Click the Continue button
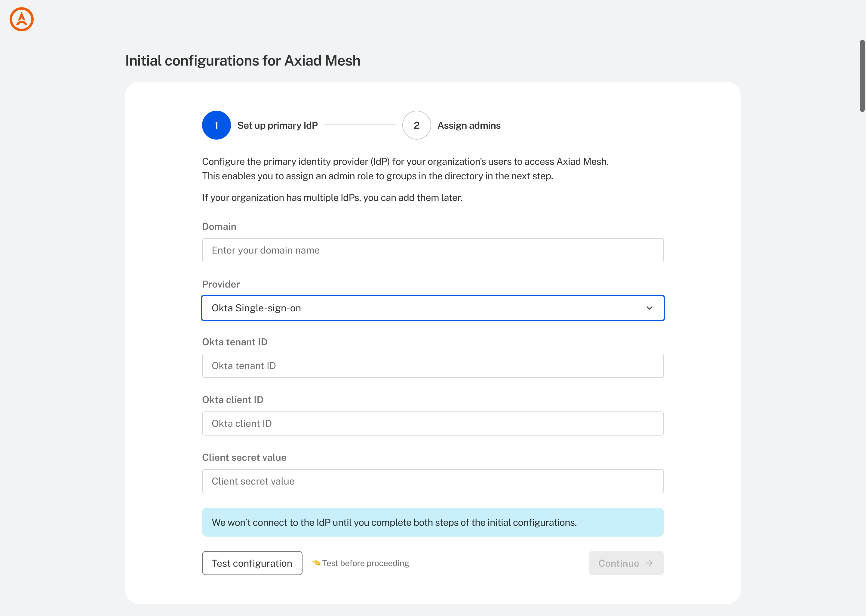Screen dimensions: 866x616 click(x=626, y=563)
